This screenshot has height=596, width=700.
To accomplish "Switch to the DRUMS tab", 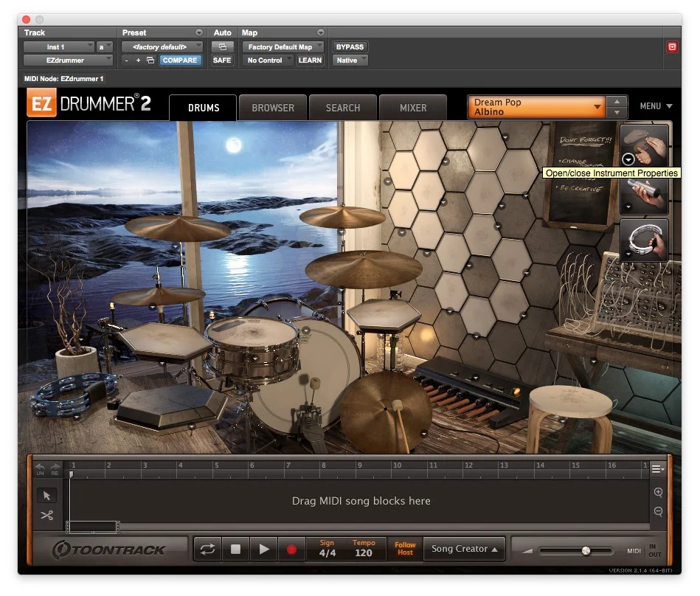I will [203, 108].
